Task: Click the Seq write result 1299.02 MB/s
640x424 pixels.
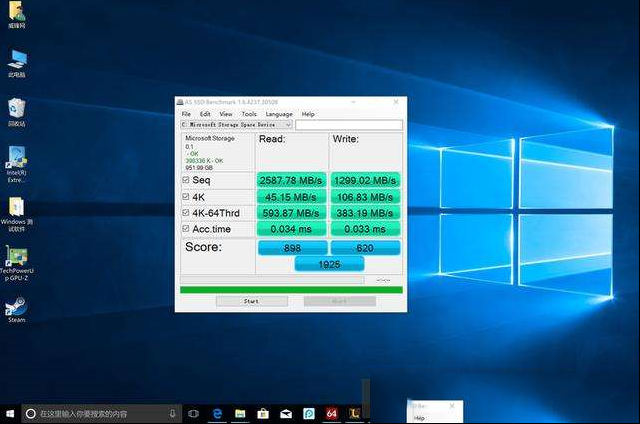Action: [365, 180]
